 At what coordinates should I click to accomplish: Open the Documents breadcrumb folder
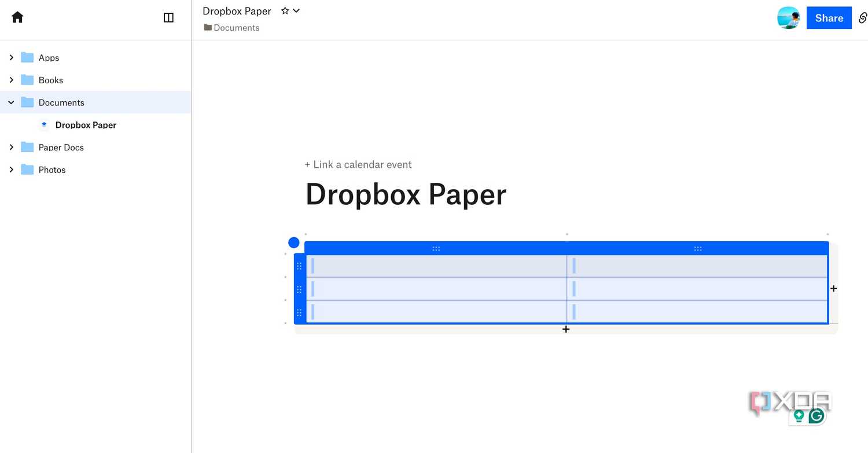coord(231,28)
